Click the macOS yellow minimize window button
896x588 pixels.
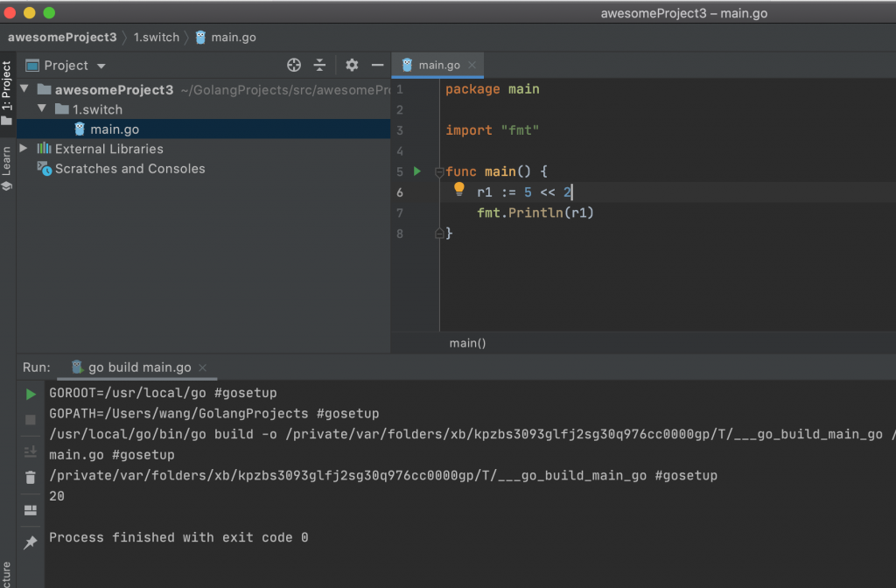[x=29, y=12]
